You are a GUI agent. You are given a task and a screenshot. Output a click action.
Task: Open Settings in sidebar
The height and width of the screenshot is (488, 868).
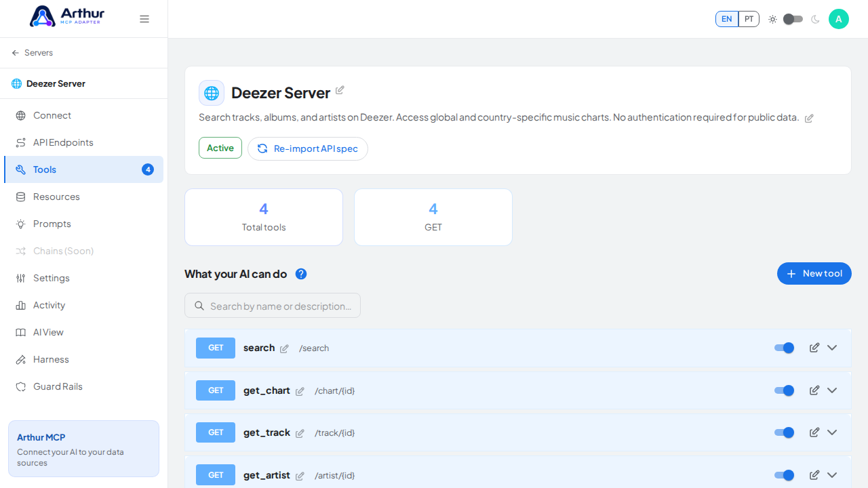tap(83, 278)
